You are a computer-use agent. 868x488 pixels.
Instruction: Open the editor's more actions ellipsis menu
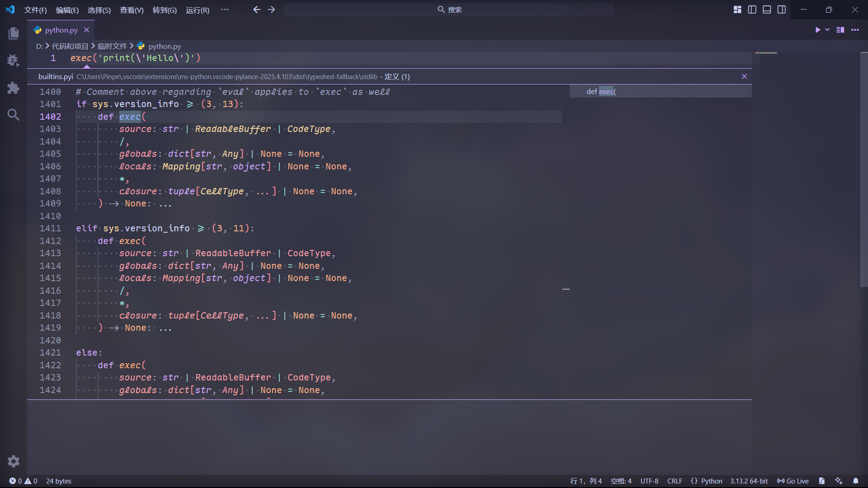[x=855, y=30]
